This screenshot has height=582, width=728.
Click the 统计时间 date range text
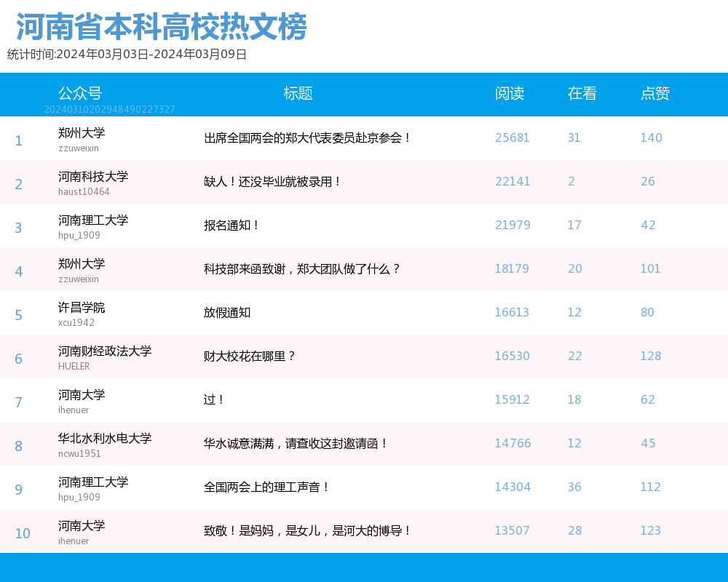click(x=127, y=55)
